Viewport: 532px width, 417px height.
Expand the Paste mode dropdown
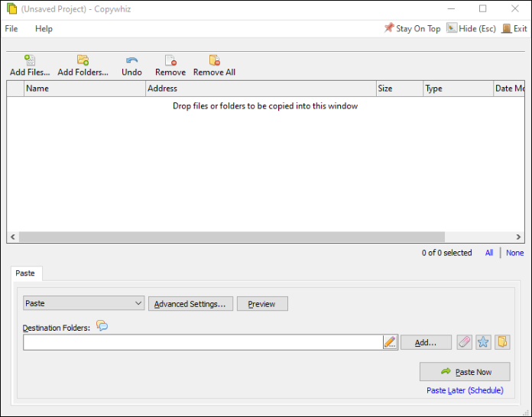[84, 303]
